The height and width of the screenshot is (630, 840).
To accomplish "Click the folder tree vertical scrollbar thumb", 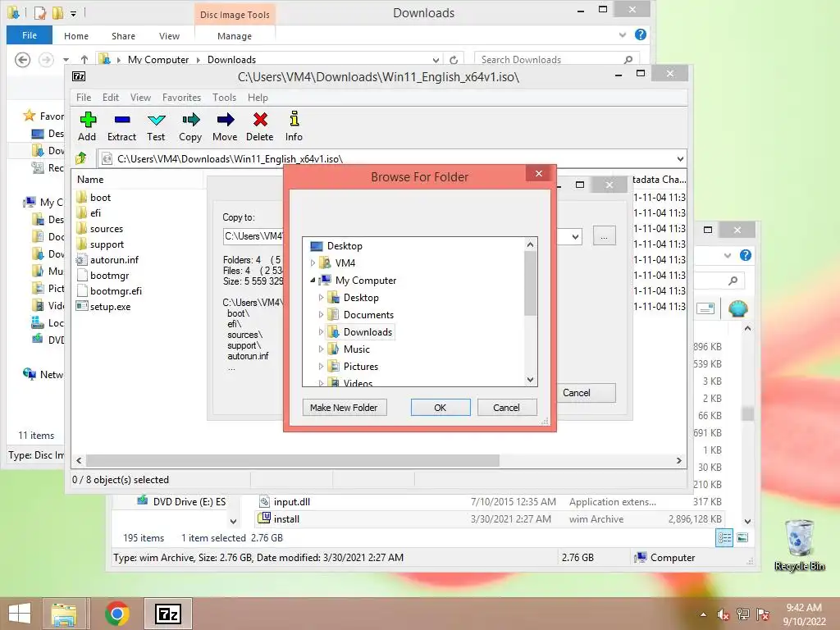I will [x=530, y=283].
